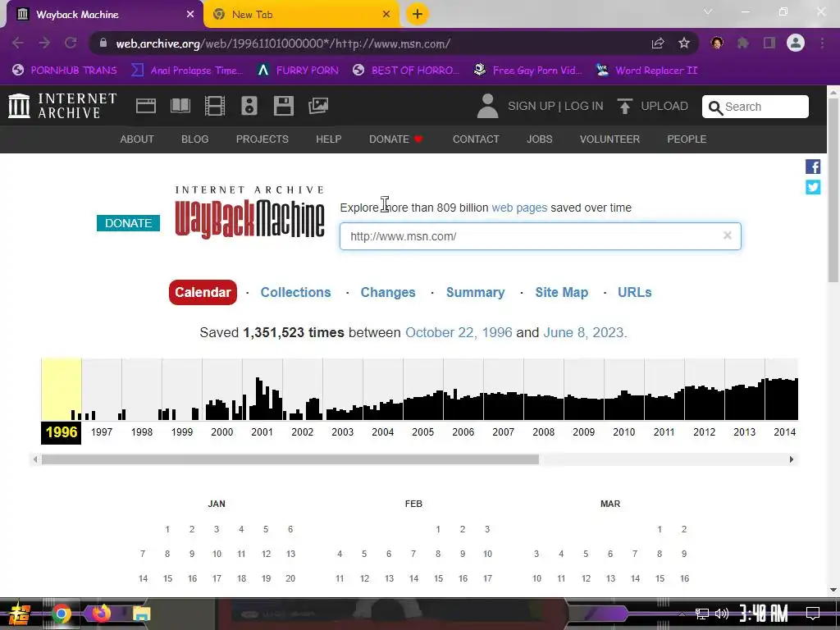Open the Internet Archive home logo
Screen dimensions: 840x630
[x=62, y=106]
